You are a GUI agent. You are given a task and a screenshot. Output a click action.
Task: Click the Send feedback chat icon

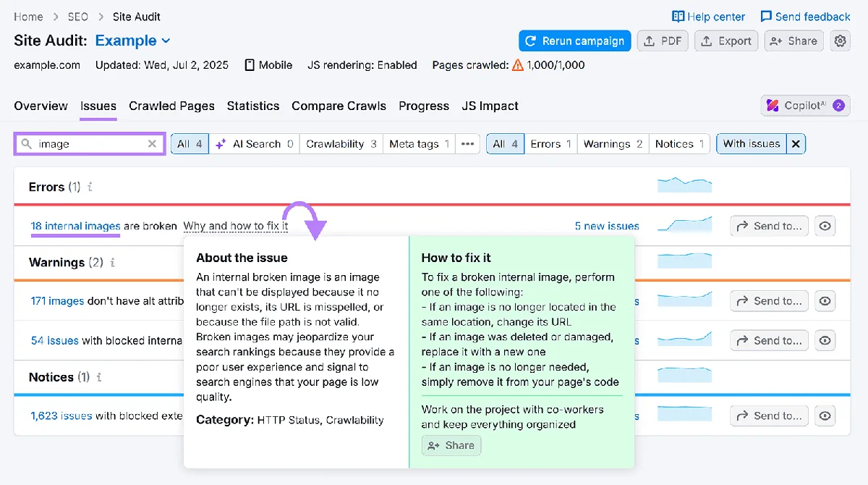coord(766,17)
